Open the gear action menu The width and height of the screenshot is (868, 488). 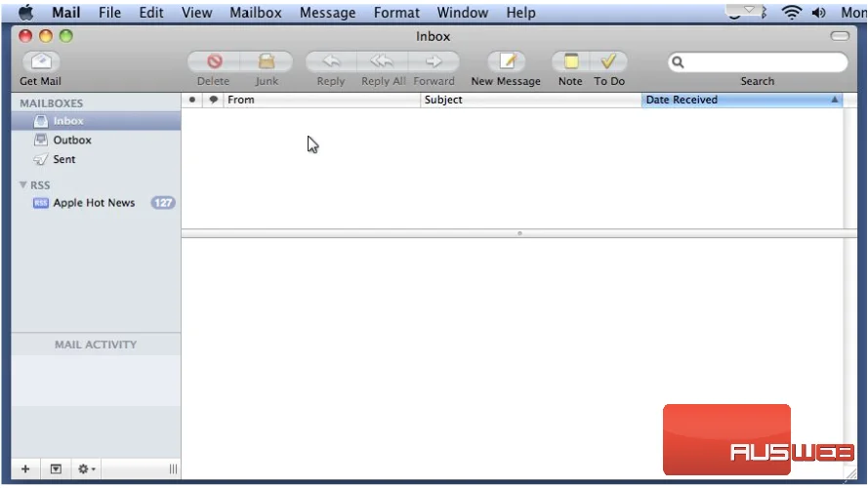[86, 469]
